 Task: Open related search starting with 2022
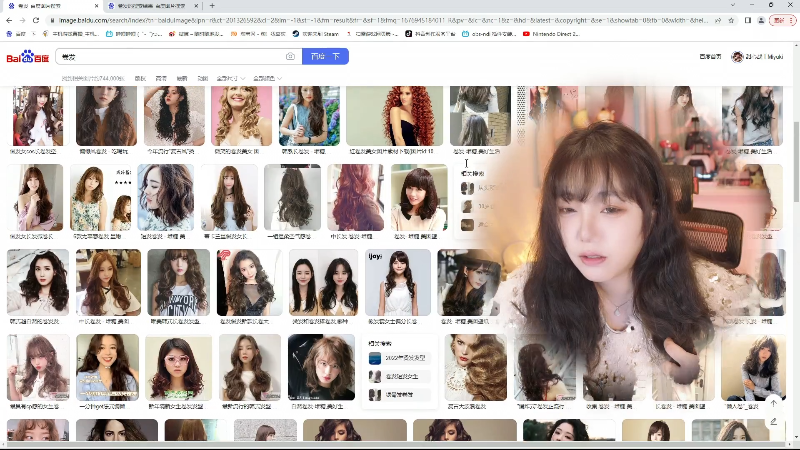click(399, 358)
